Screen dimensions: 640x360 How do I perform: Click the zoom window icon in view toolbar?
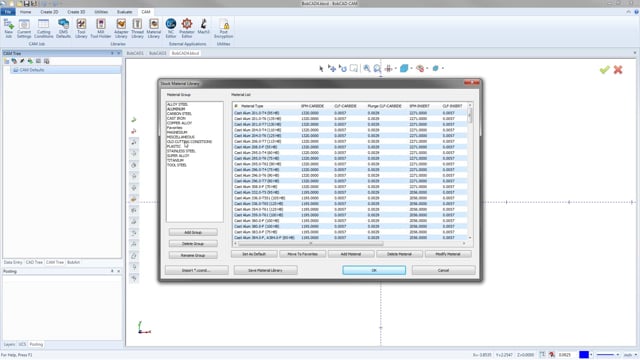pyautogui.click(x=377, y=69)
